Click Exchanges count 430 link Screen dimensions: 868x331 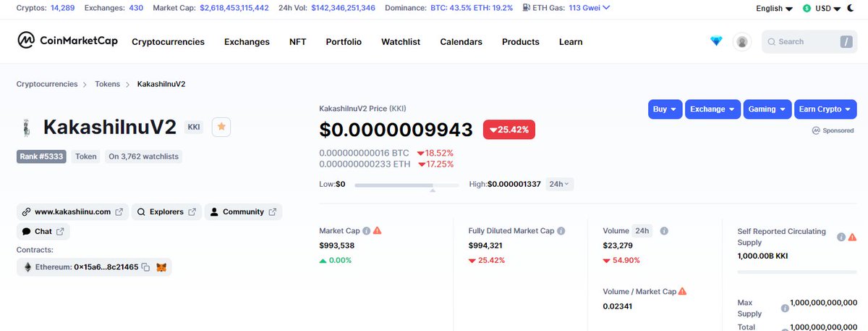pyautogui.click(x=135, y=8)
